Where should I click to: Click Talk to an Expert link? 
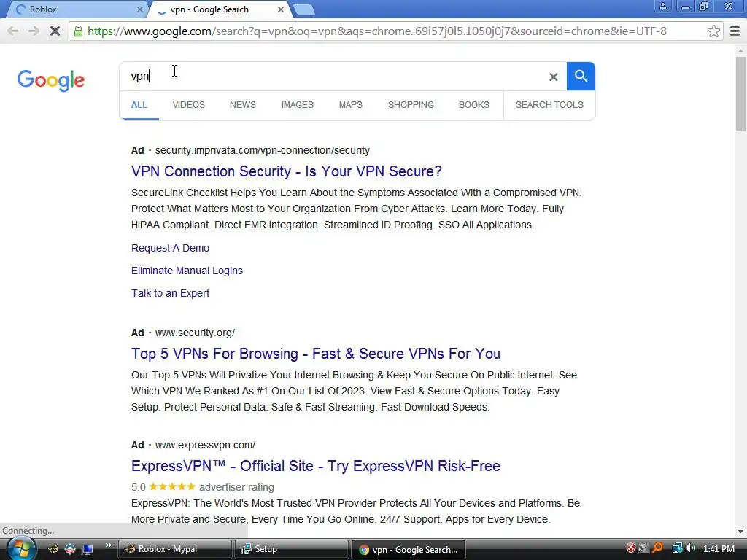[170, 293]
